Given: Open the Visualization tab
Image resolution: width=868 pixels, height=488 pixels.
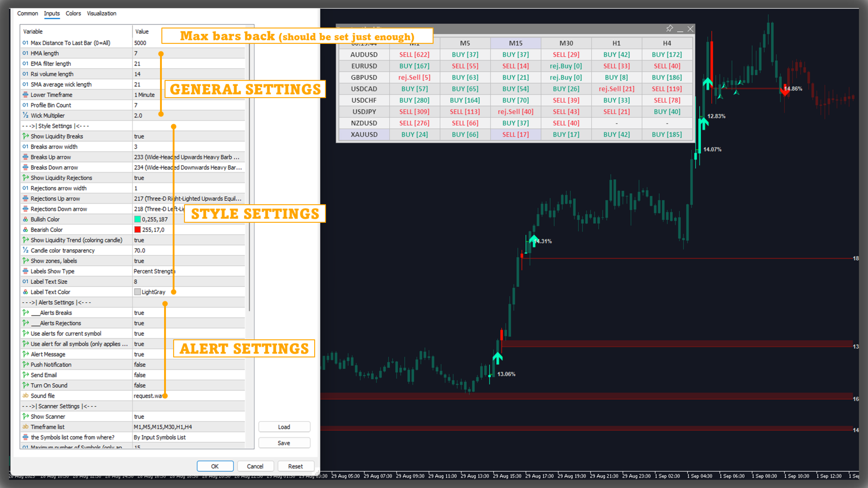Looking at the screenshot, I should 101,14.
